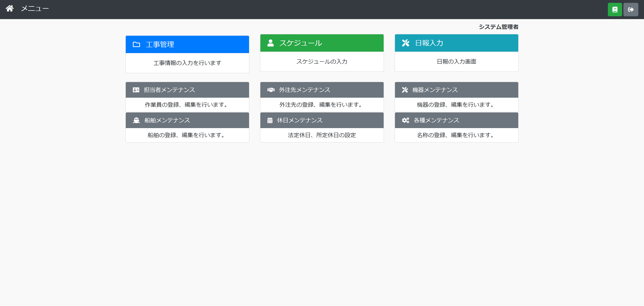Open 船舶メンテナンス menu item

pos(187,120)
